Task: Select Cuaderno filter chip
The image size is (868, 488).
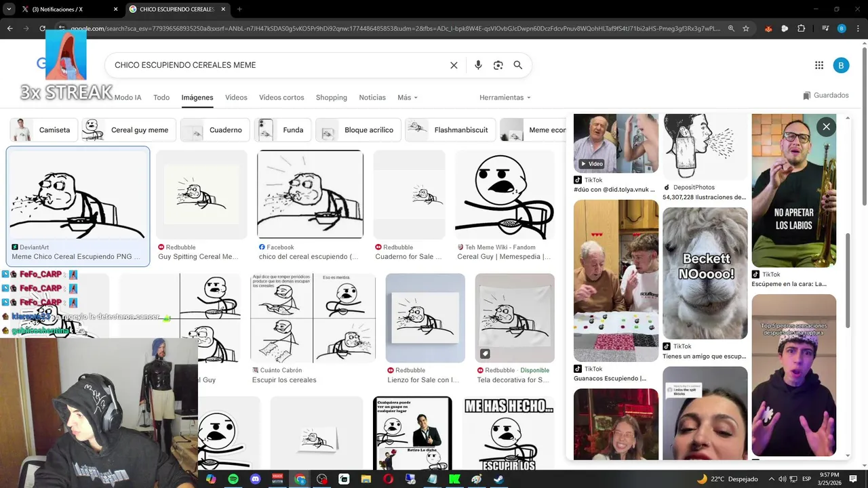Action: 215,130
